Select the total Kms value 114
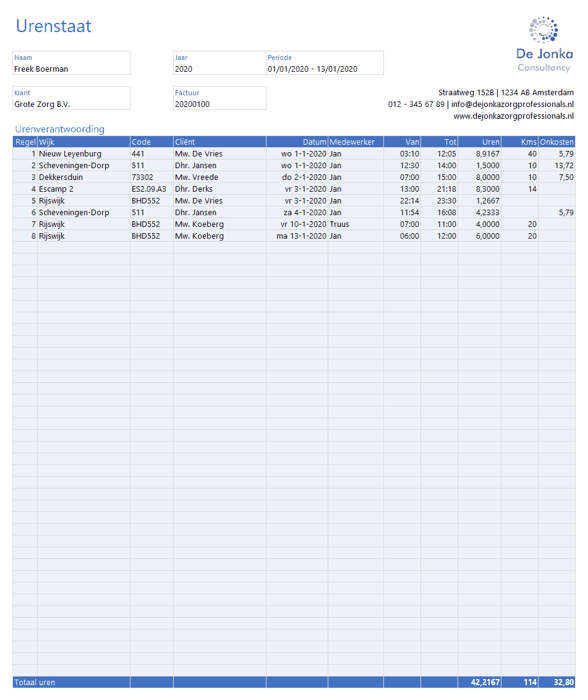Image resolution: width=588 pixels, height=700 pixels. click(520, 683)
